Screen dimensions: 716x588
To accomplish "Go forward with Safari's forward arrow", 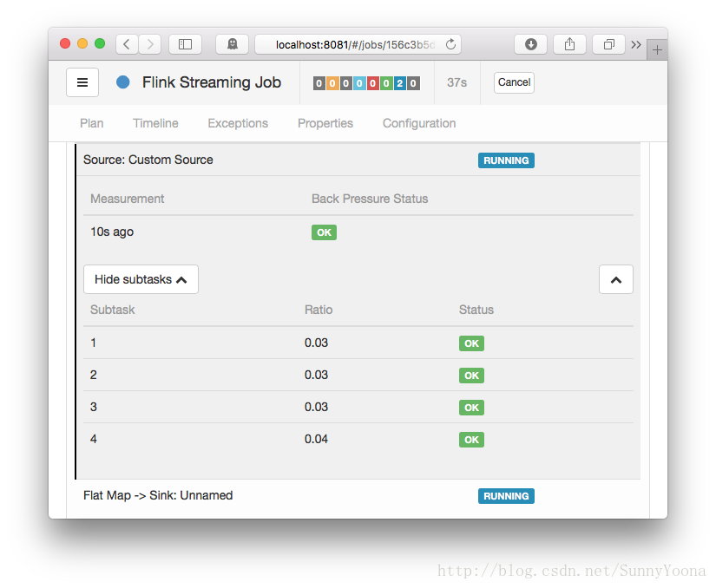I will pos(150,44).
